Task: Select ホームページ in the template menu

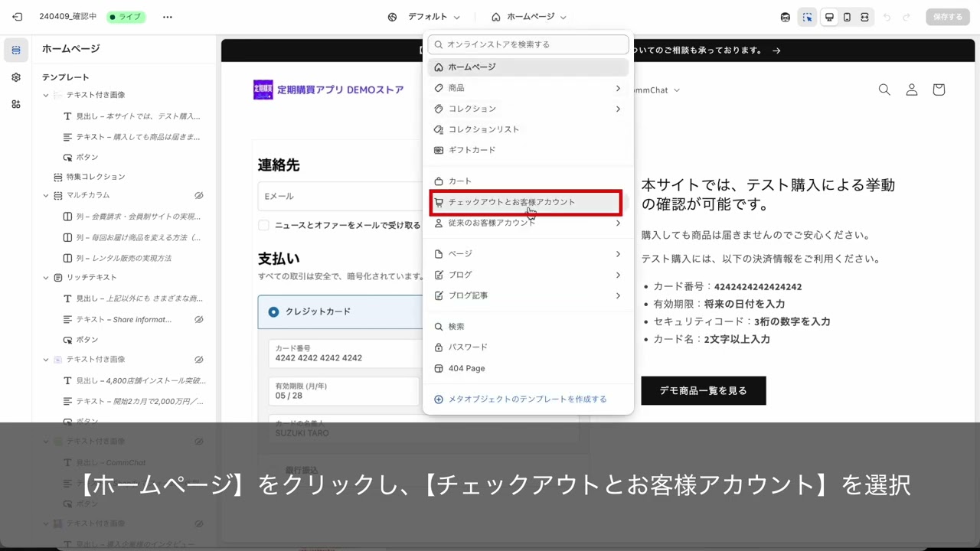Action: coord(528,67)
